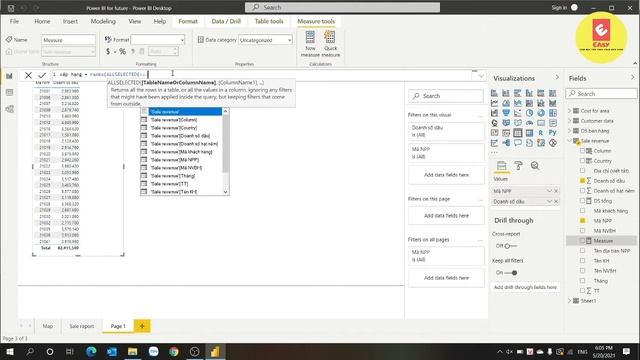
Task: Open the Home ribbon tab
Action: 42,21
